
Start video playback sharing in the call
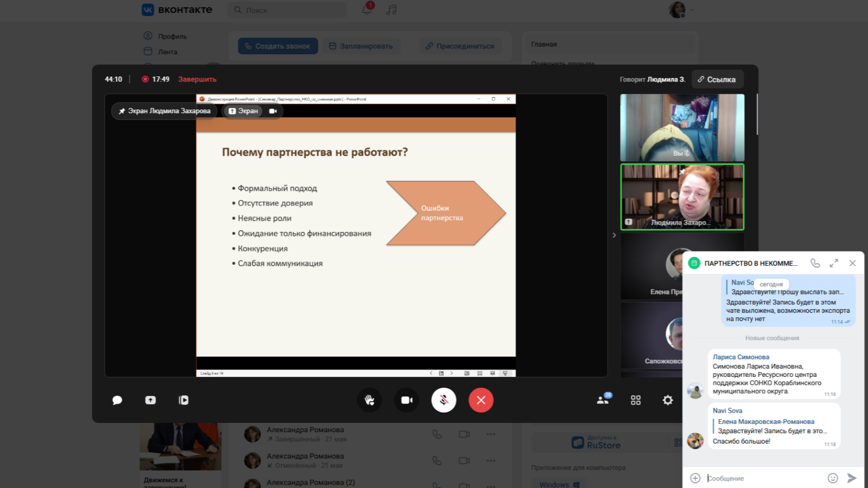(x=184, y=400)
